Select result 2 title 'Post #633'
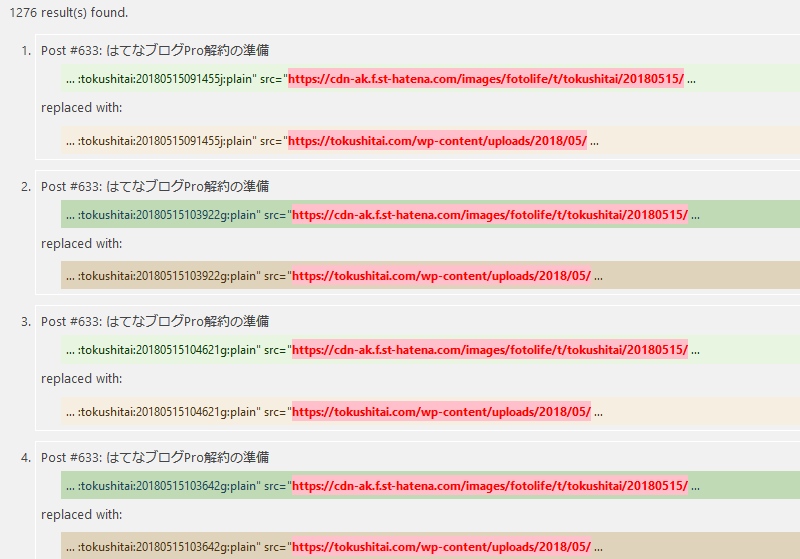 coord(155,187)
